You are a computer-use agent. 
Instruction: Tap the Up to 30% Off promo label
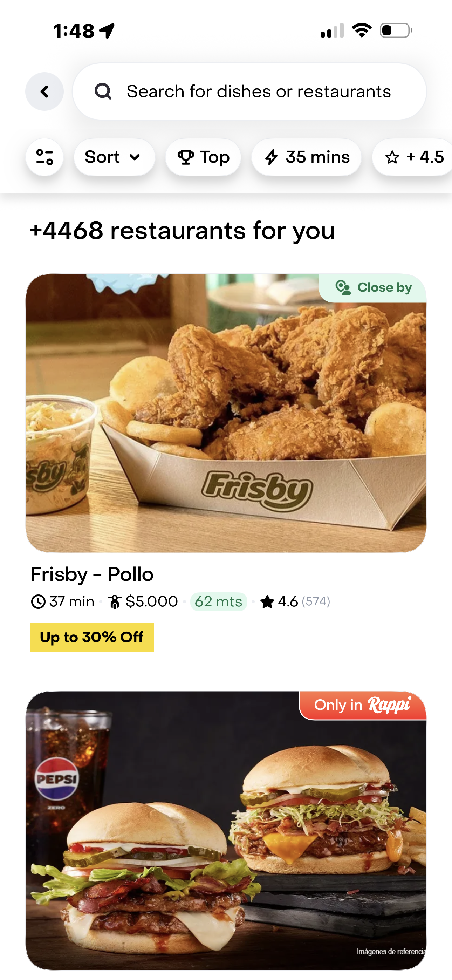pos(92,637)
